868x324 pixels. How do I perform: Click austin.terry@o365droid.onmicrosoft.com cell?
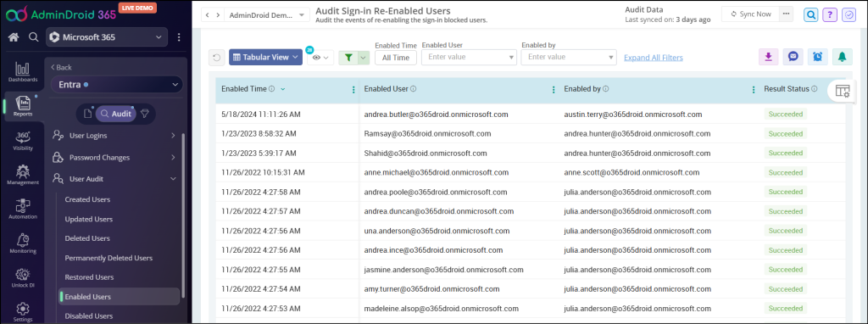click(x=632, y=115)
